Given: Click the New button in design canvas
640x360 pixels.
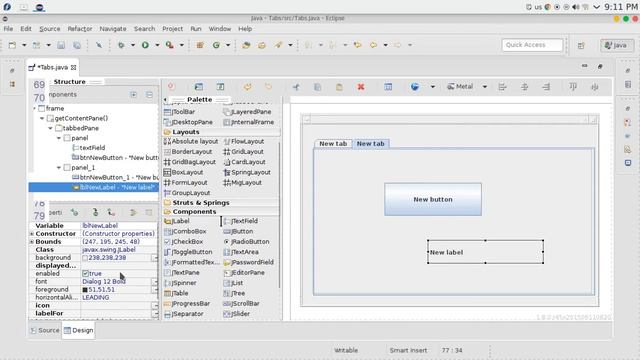Looking at the screenshot, I should (x=433, y=199).
